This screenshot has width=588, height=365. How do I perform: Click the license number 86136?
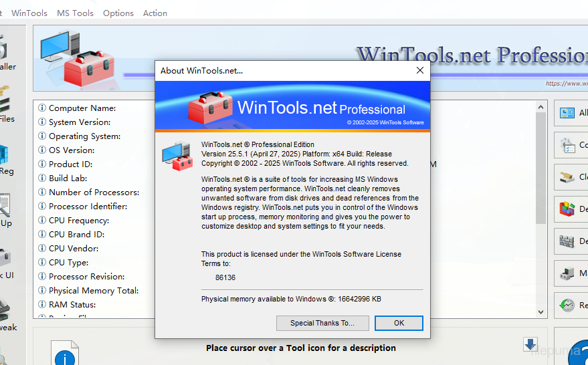[225, 277]
